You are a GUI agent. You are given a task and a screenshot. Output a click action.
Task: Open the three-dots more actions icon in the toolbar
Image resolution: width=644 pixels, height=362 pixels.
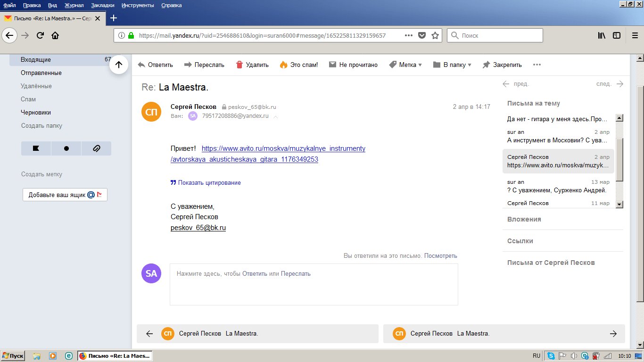(537, 65)
